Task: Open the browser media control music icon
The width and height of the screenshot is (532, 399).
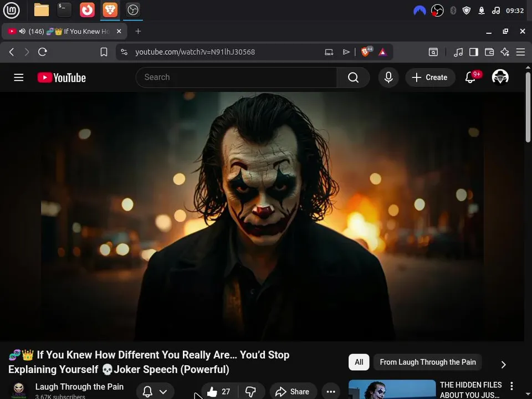Action: coord(458,52)
